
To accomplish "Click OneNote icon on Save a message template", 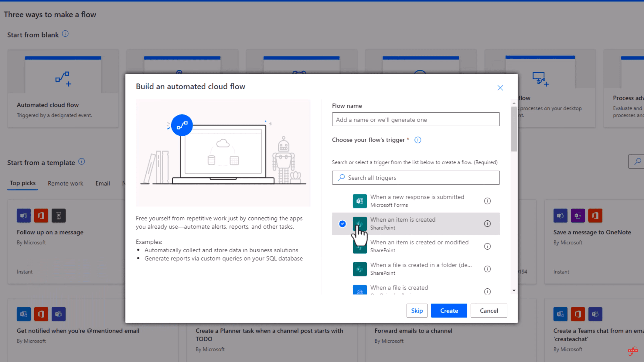I will tap(578, 215).
